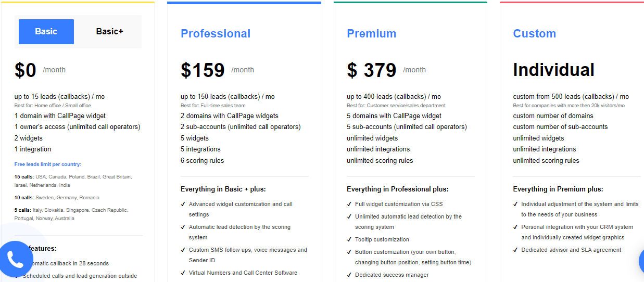Click the Individual pricing text

(553, 70)
